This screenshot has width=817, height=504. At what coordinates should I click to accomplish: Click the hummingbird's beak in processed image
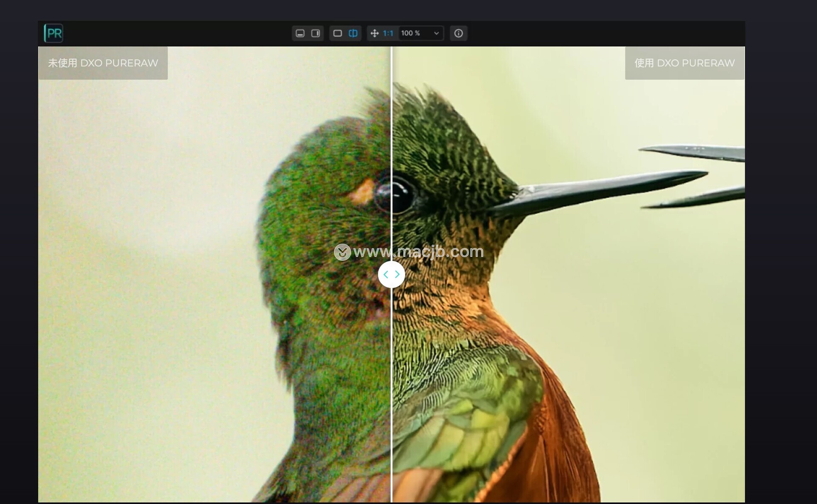click(596, 187)
